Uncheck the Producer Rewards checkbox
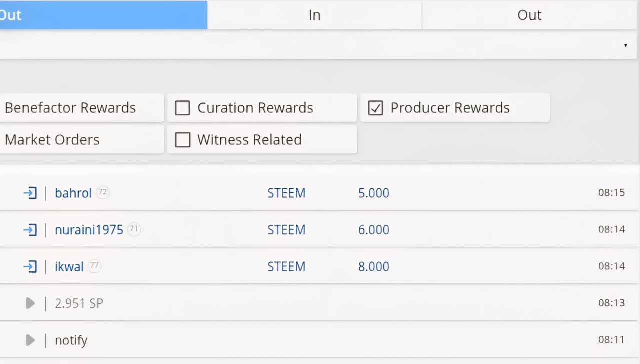Image resolution: width=640 pixels, height=364 pixels. (375, 108)
